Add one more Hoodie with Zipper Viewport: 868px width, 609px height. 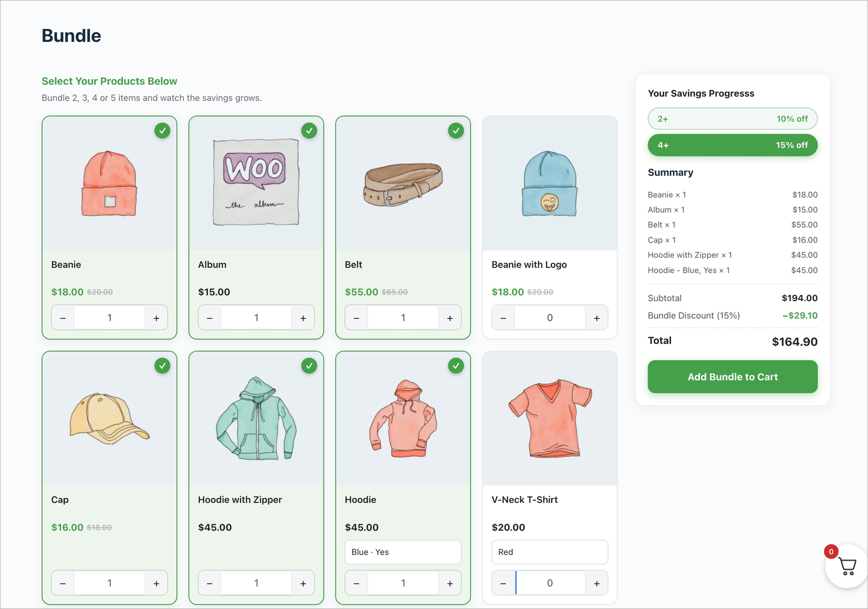[x=303, y=583]
